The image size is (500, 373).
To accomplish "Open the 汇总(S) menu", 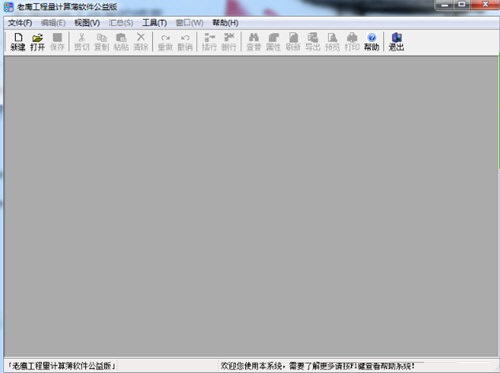I will pyautogui.click(x=121, y=23).
